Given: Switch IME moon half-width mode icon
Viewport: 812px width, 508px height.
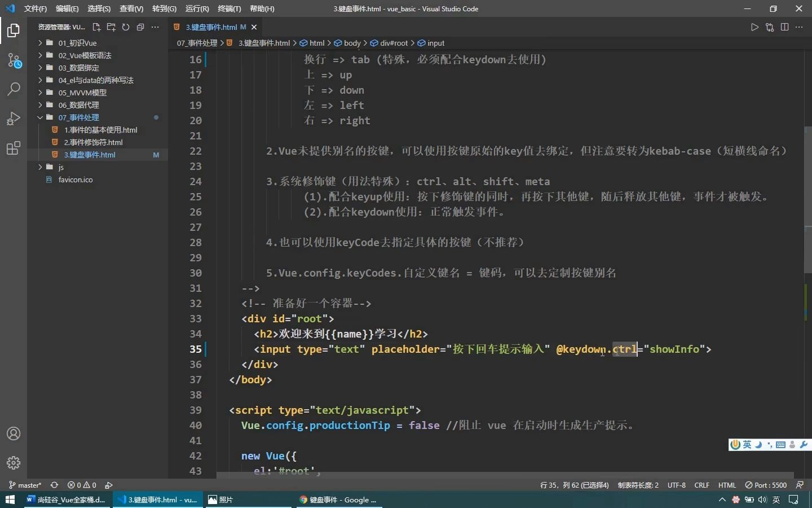Looking at the screenshot, I should tap(758, 445).
